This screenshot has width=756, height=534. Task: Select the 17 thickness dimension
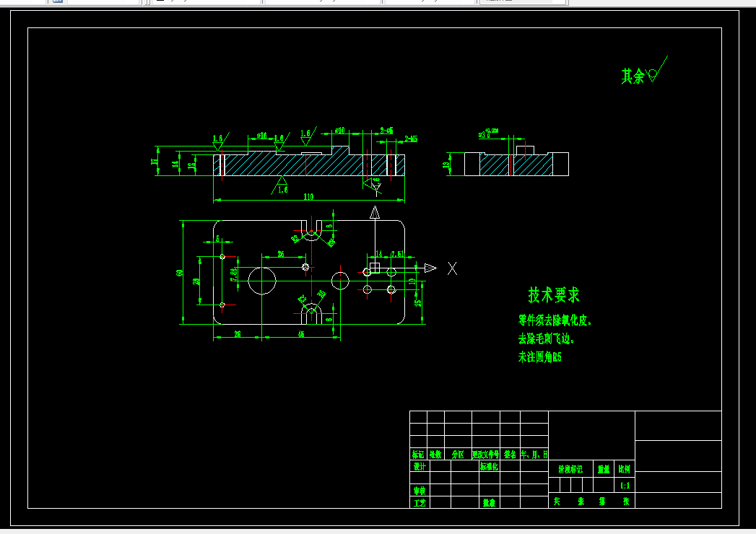(155, 162)
